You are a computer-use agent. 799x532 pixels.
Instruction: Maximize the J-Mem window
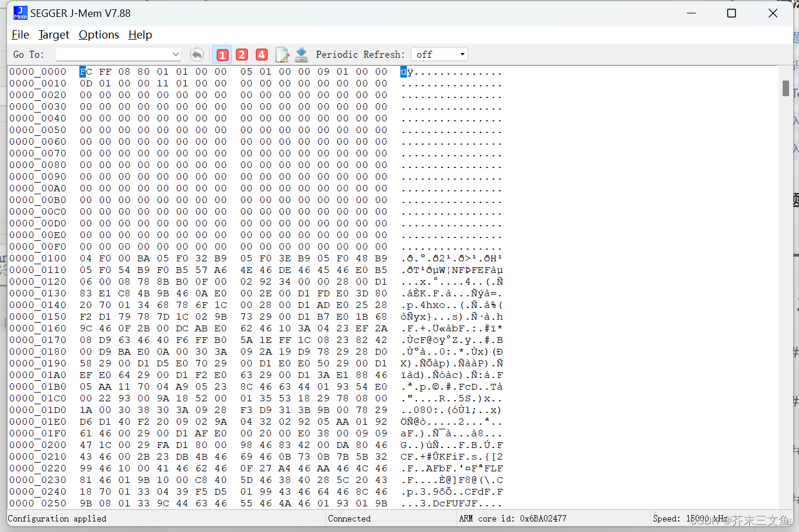coord(731,13)
